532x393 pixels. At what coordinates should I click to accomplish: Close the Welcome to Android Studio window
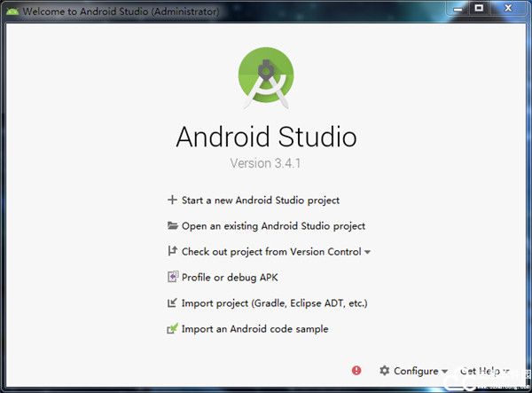(x=508, y=9)
